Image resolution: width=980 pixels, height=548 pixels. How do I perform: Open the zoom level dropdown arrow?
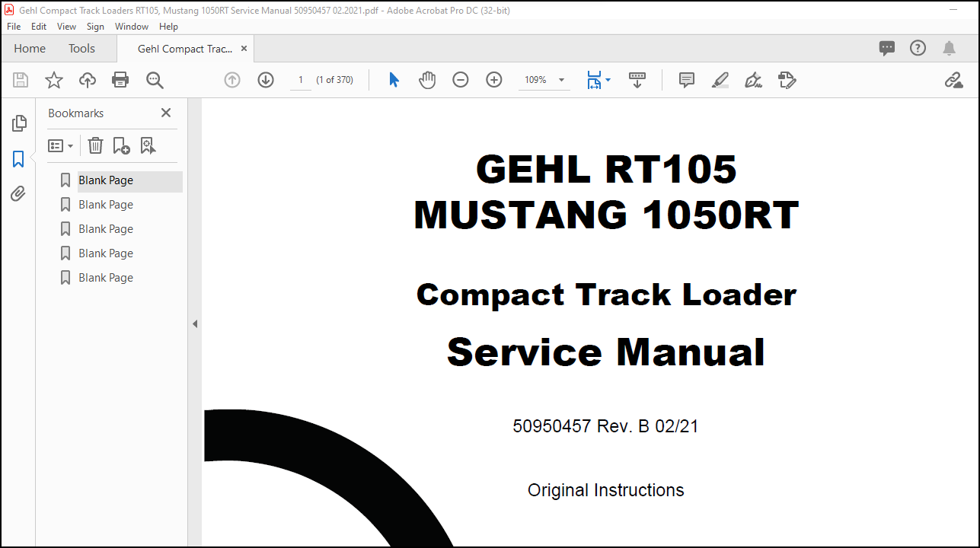pyautogui.click(x=562, y=80)
